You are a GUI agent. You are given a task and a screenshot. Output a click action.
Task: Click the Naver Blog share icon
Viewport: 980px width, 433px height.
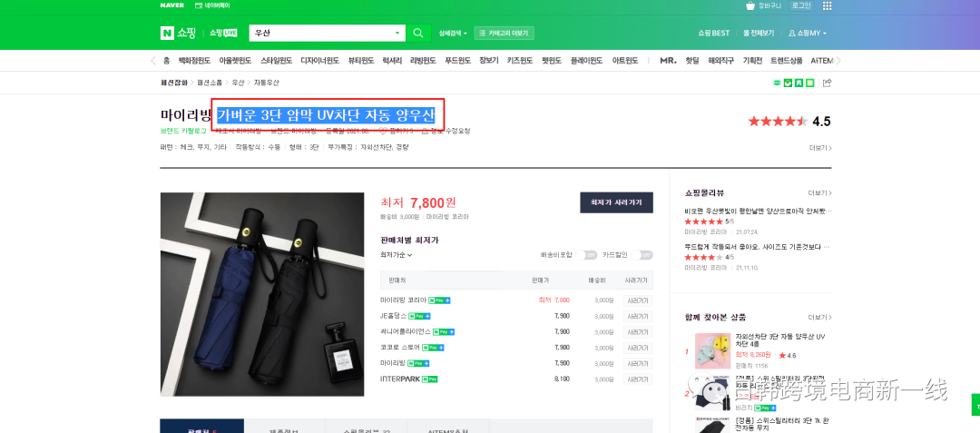[788, 83]
